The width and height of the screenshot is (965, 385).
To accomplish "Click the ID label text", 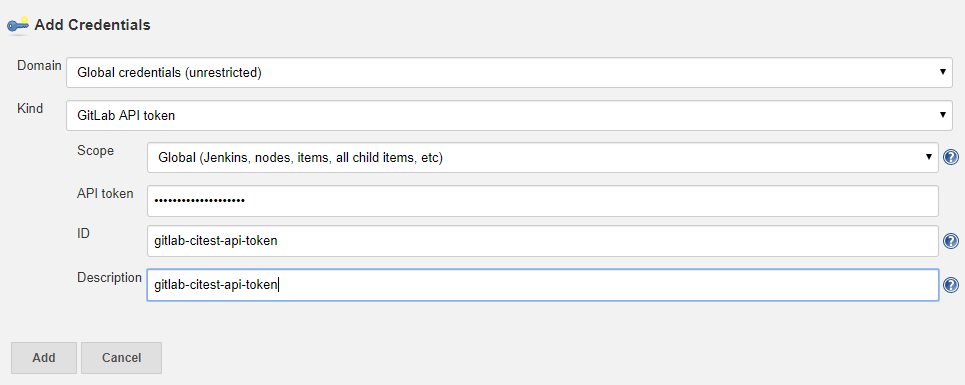I will (83, 234).
